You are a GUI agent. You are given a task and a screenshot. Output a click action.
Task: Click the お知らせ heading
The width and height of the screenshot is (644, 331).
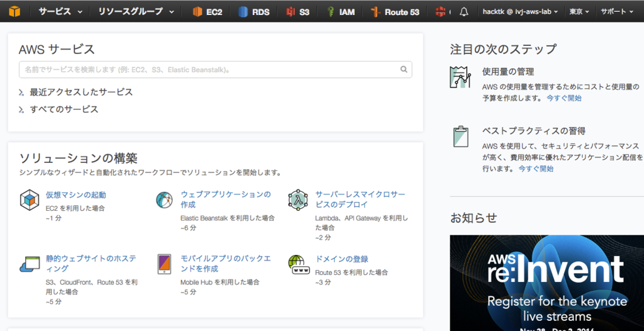click(x=474, y=218)
